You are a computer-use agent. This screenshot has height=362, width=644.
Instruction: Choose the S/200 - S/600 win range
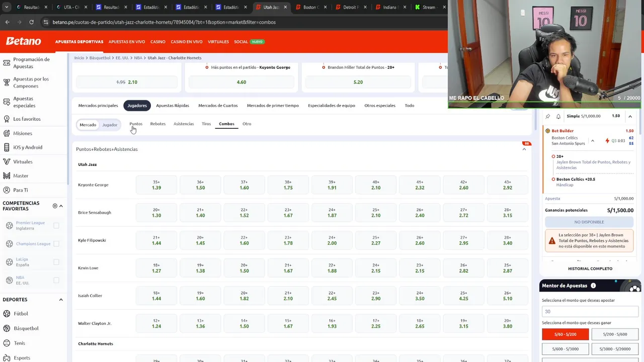click(x=615, y=334)
